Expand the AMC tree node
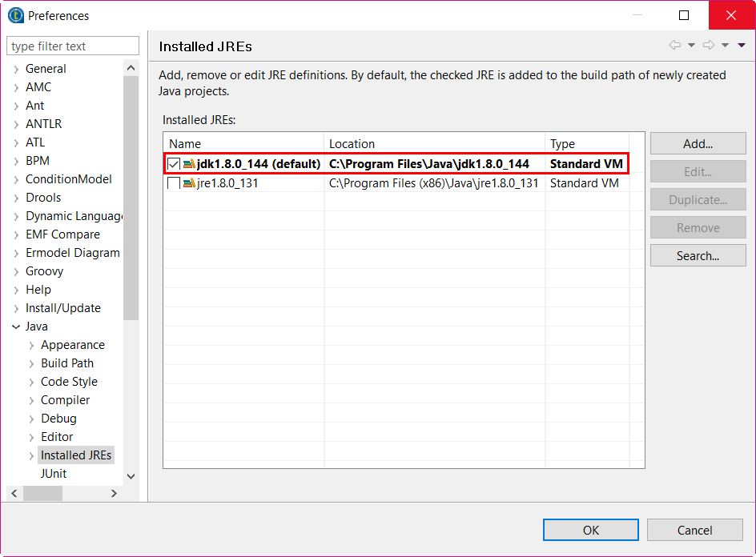The image size is (756, 557). click(16, 87)
